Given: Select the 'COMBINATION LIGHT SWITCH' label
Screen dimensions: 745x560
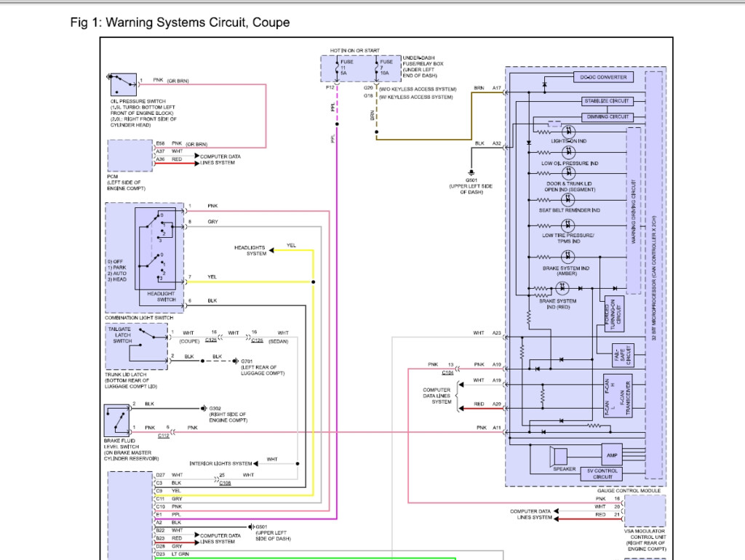Looking at the screenshot, I should [139, 318].
